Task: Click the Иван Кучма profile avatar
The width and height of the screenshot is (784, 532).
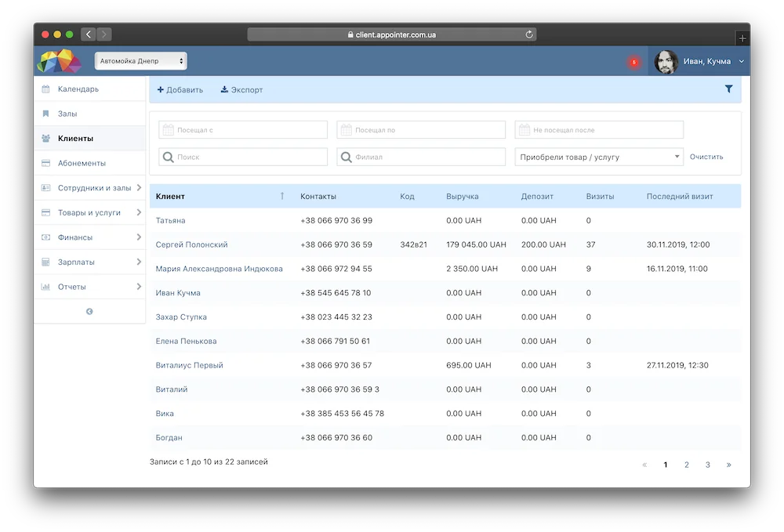Action: coord(666,62)
